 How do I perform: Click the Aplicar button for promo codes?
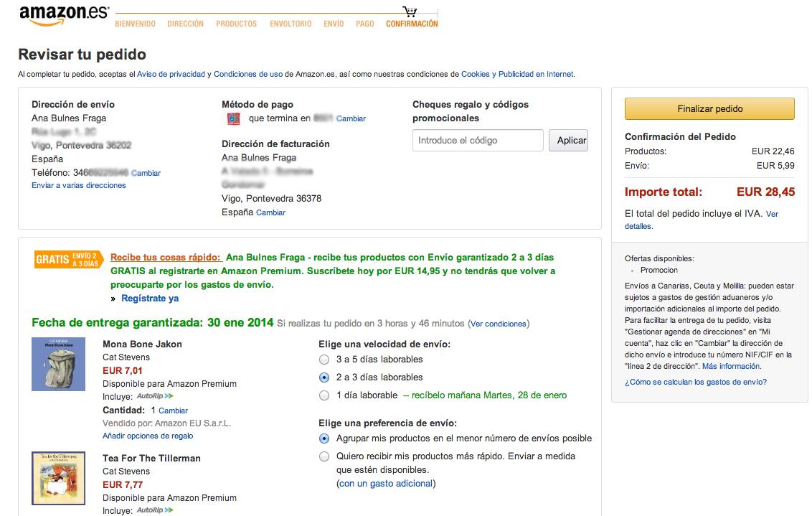568,141
